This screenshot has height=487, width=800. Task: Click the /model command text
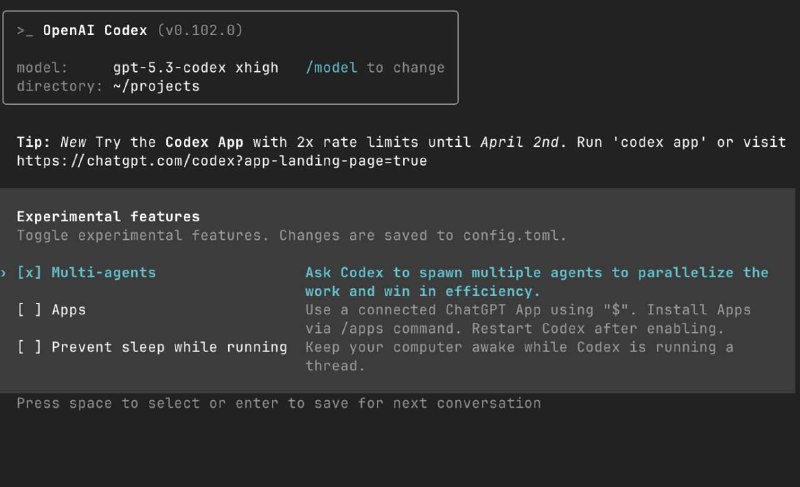(x=331, y=67)
